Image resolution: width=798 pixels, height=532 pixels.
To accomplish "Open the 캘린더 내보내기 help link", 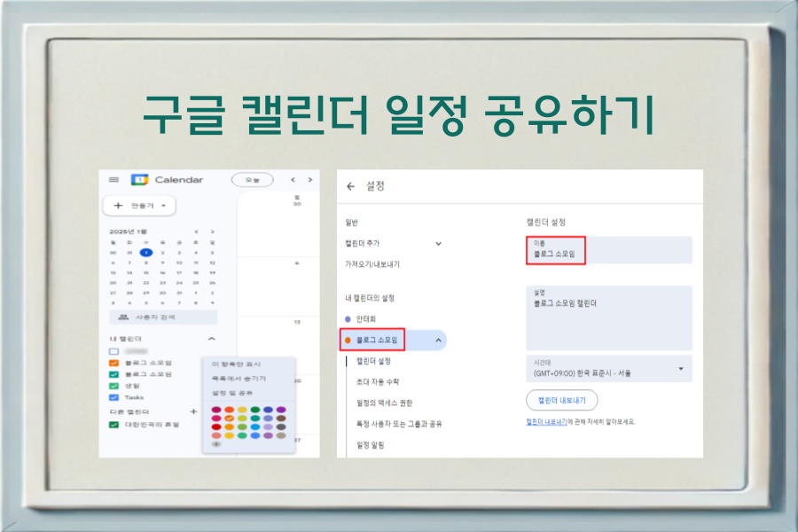I will (x=546, y=421).
